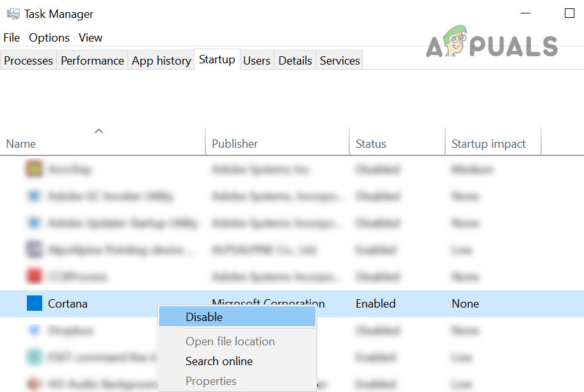Open the Options menu
This screenshot has height=392, width=584.
coord(49,38)
